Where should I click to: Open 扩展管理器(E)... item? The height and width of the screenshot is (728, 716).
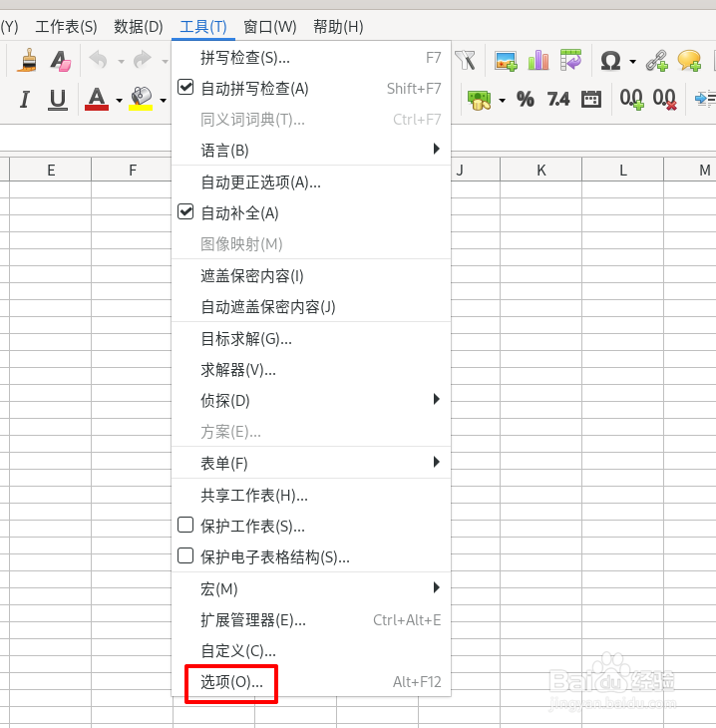(x=311, y=620)
